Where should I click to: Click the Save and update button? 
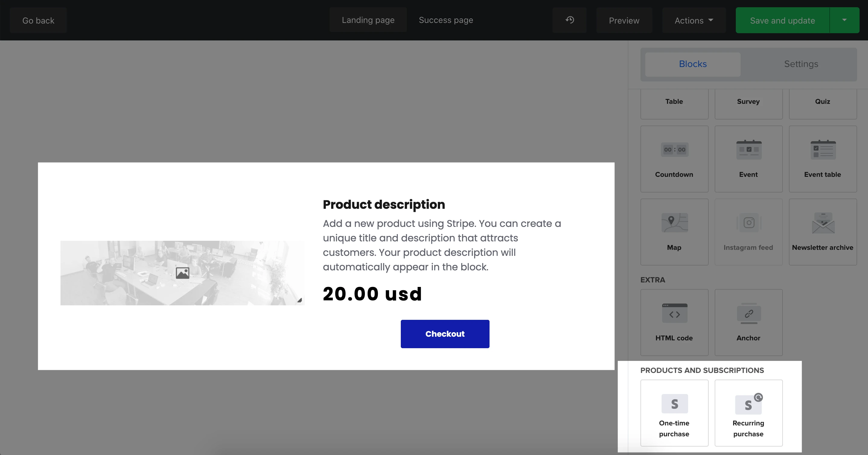point(783,20)
